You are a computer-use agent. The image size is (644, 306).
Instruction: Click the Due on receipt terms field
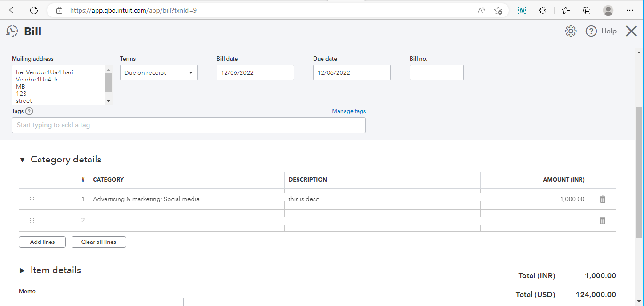152,72
